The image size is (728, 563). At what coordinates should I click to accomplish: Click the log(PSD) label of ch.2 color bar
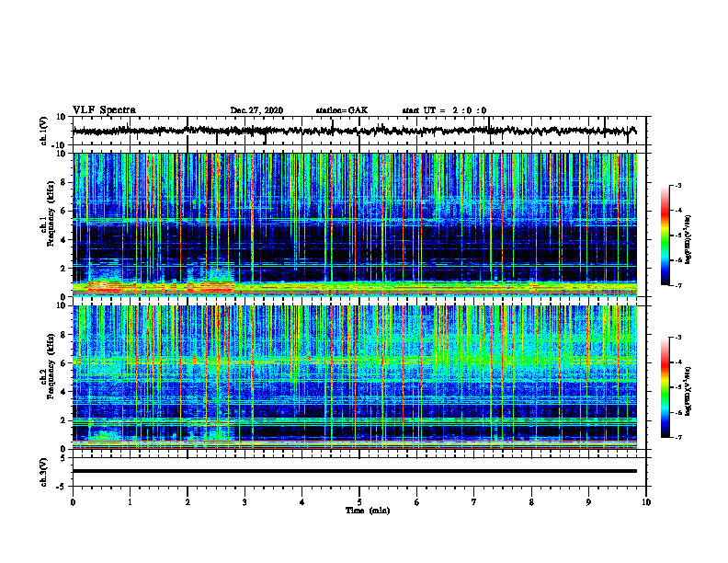tap(688, 391)
